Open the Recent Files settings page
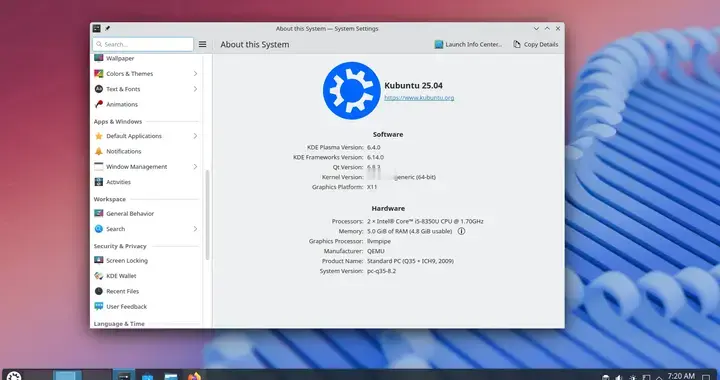Image resolution: width=720 pixels, height=380 pixels. (146, 291)
